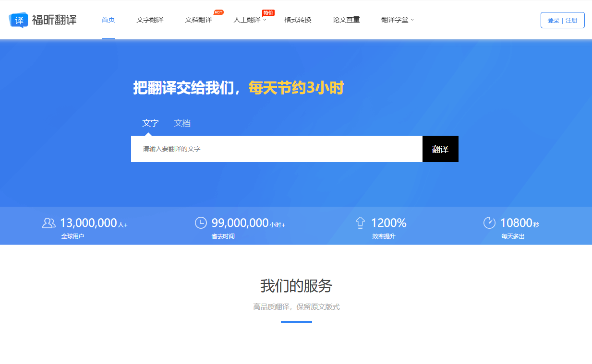Click the 每天节约3小时 yellow headline text
The width and height of the screenshot is (592, 364).
coord(296,88)
